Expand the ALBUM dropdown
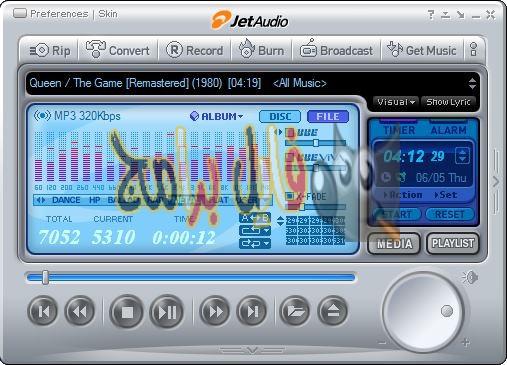 tap(217, 116)
